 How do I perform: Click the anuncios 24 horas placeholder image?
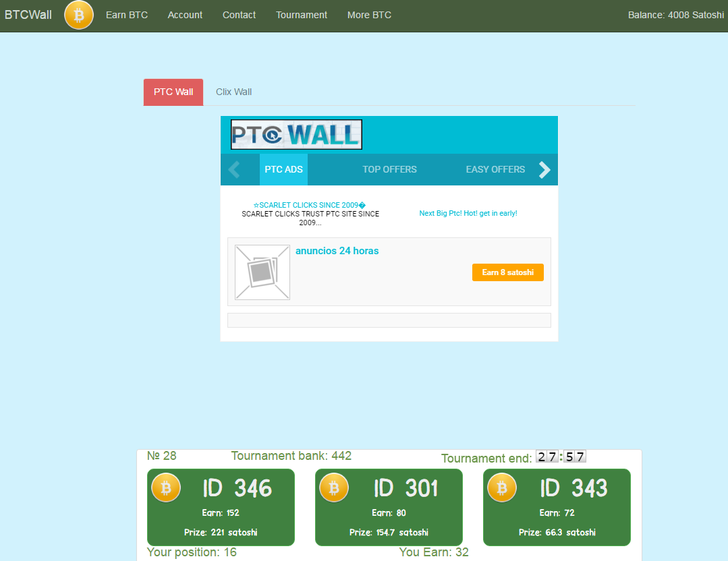(262, 272)
